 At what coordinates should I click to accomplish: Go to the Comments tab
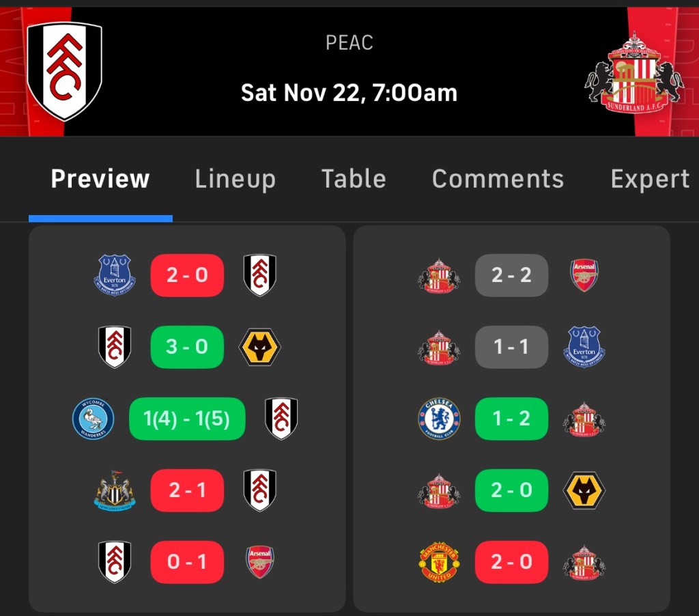[x=498, y=179]
